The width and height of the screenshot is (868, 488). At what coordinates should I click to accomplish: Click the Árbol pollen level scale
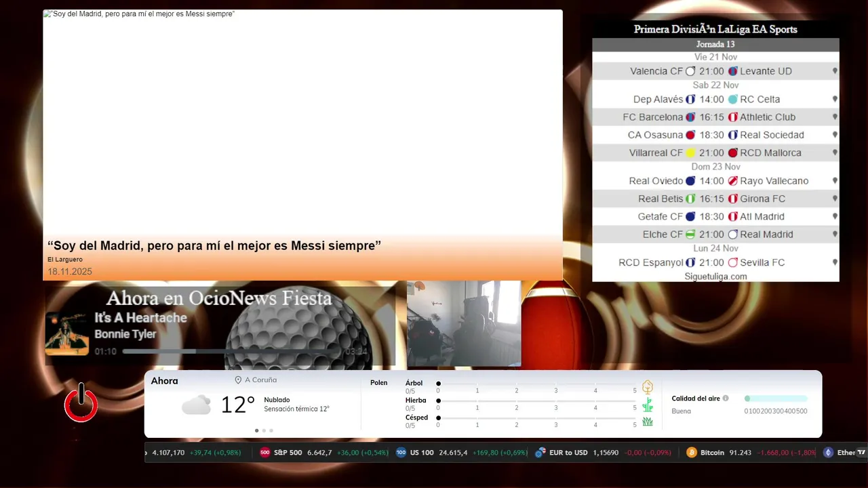(537, 384)
